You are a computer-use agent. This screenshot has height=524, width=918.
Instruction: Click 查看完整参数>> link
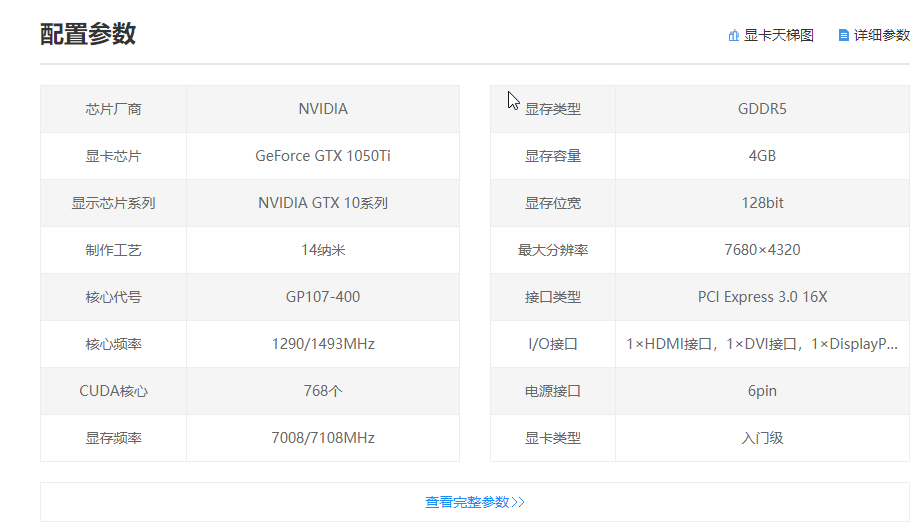[x=475, y=502]
